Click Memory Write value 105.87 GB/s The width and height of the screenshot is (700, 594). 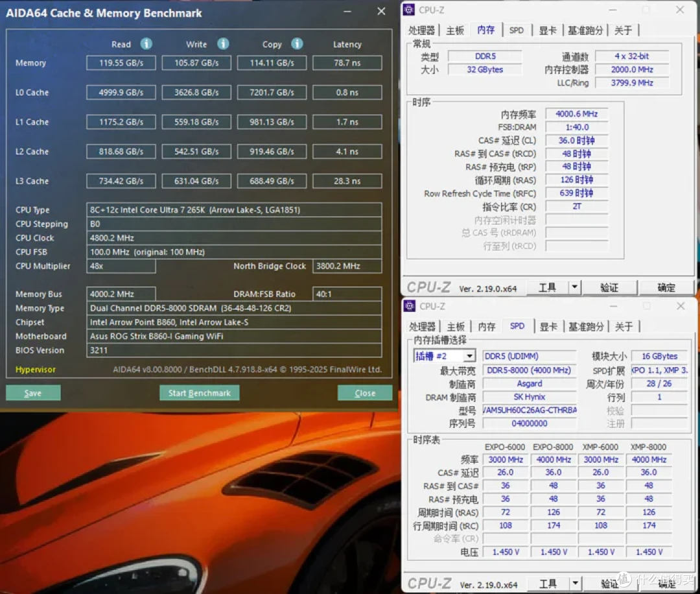[x=196, y=63]
